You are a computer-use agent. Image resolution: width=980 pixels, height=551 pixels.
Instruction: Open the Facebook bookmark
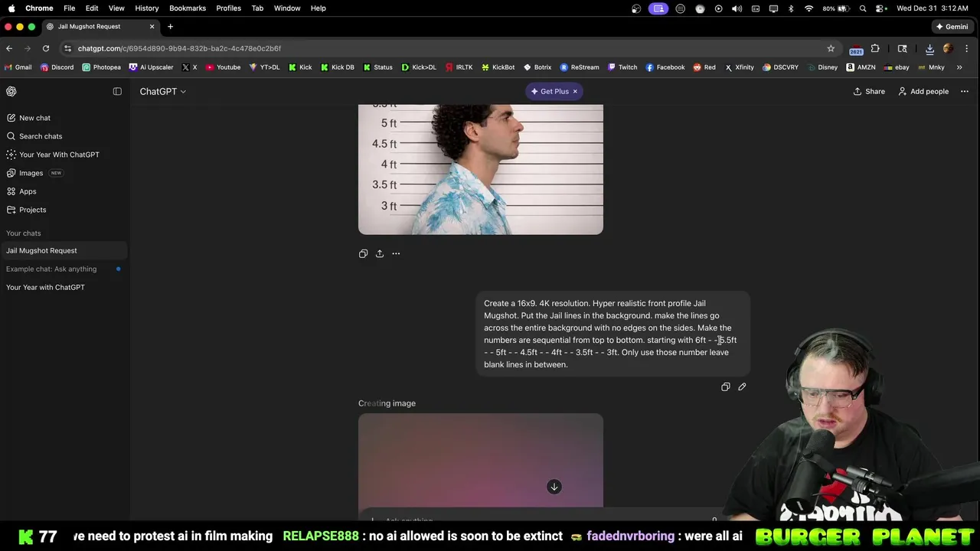point(665,67)
